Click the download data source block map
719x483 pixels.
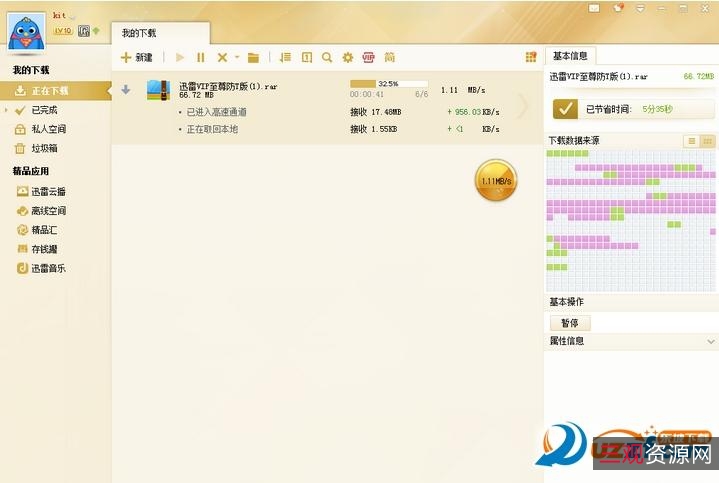[x=631, y=220]
